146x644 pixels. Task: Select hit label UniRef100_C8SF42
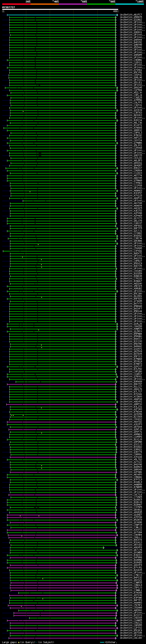tap(131, 75)
